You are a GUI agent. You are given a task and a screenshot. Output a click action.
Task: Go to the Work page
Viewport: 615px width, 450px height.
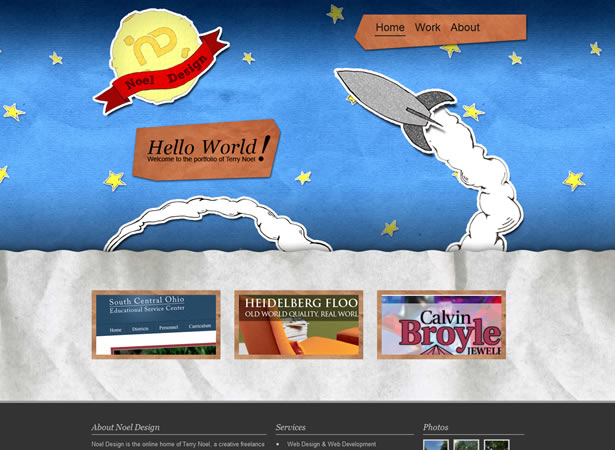[427, 28]
